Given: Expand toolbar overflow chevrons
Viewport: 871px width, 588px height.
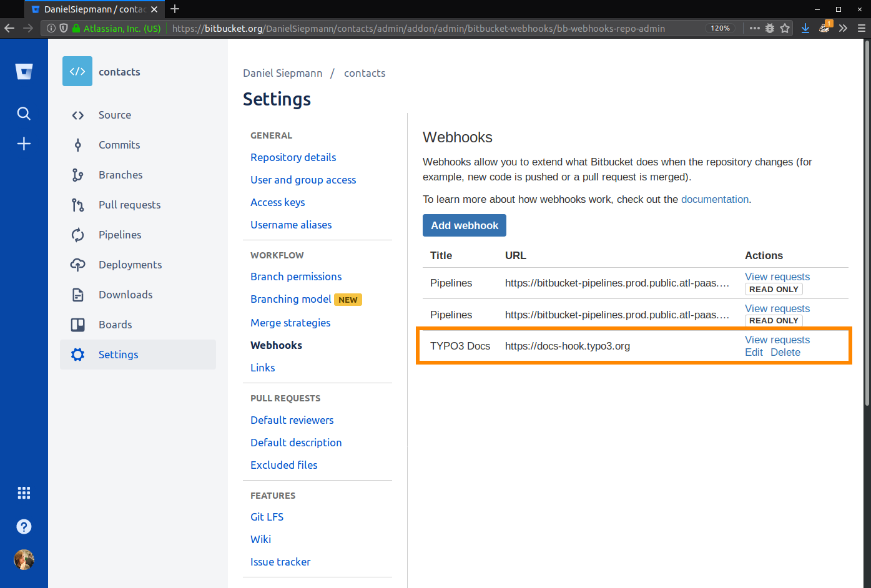Looking at the screenshot, I should (843, 28).
